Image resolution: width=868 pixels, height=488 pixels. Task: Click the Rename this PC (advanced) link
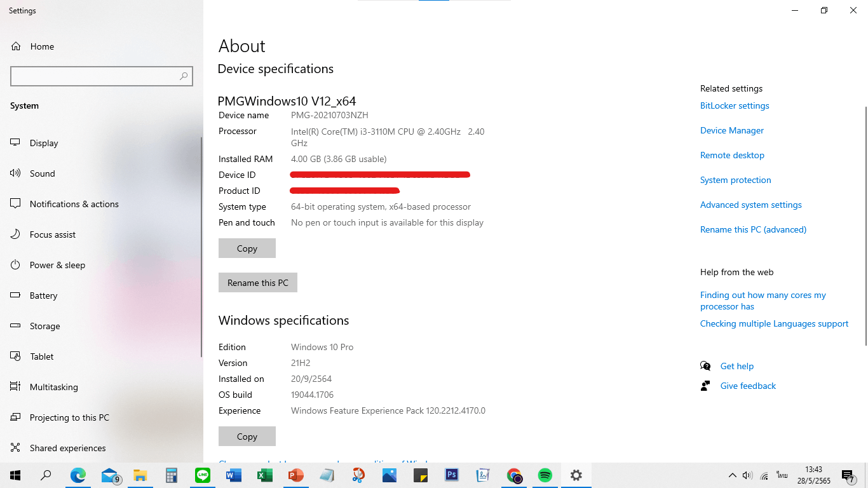pyautogui.click(x=753, y=229)
